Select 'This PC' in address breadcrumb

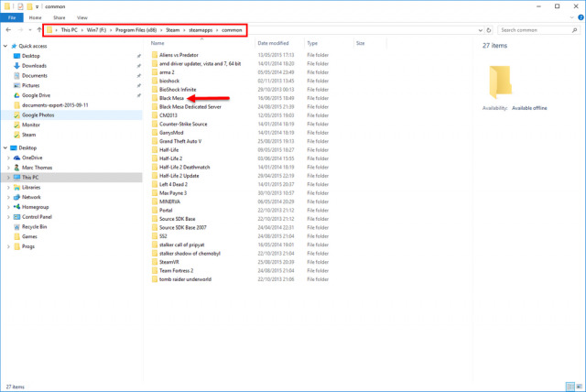(x=70, y=30)
